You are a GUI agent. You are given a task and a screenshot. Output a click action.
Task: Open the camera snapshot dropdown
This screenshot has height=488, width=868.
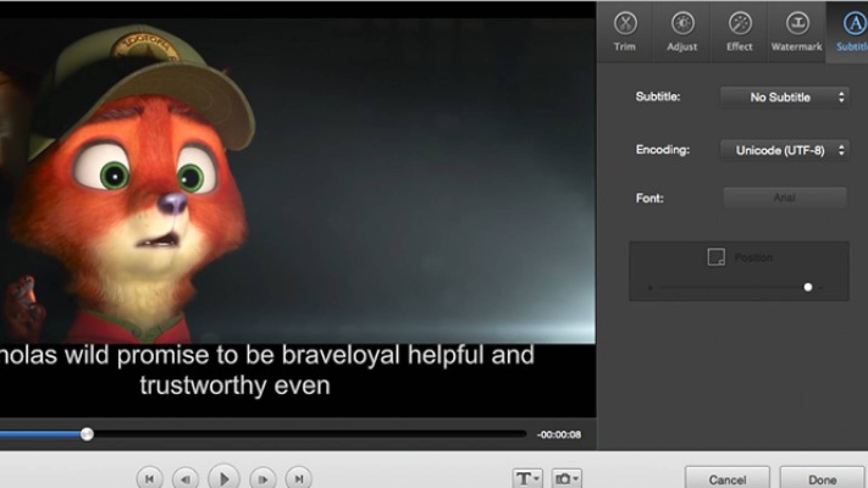[x=566, y=479]
